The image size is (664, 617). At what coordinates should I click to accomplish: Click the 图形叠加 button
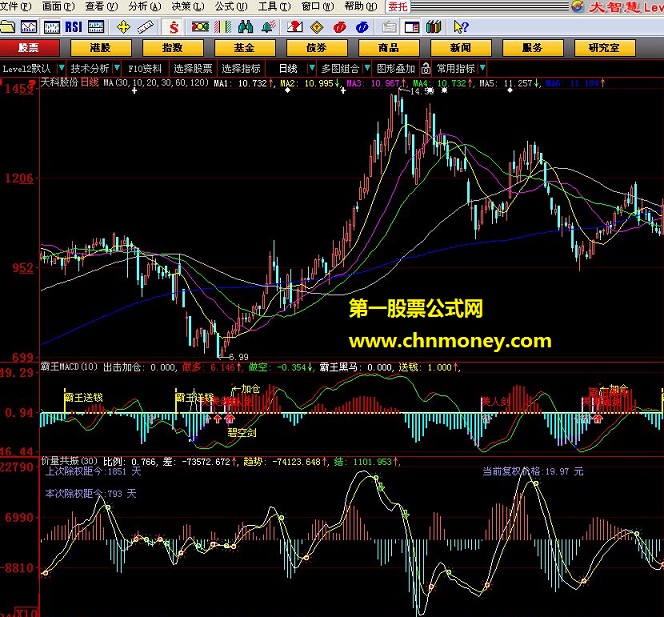pyautogui.click(x=396, y=68)
